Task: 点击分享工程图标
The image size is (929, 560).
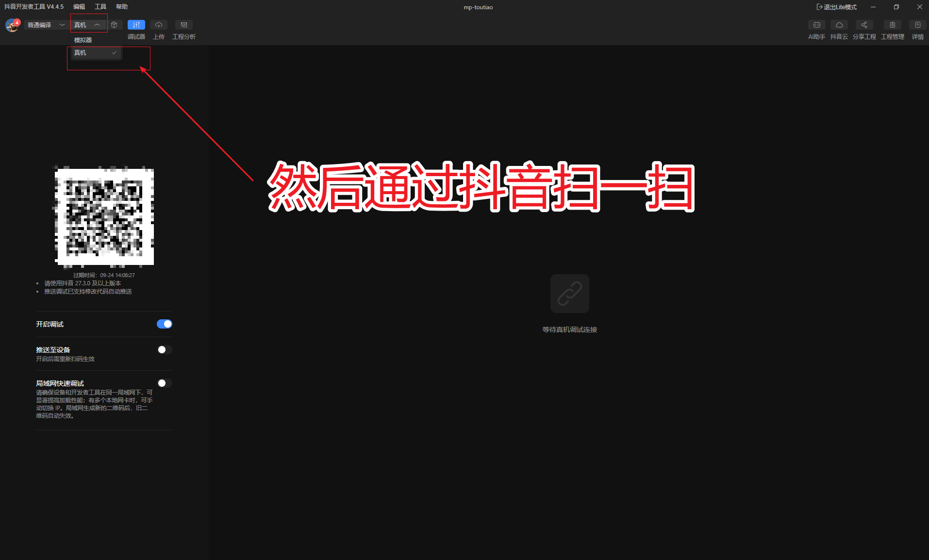Action: (x=864, y=29)
